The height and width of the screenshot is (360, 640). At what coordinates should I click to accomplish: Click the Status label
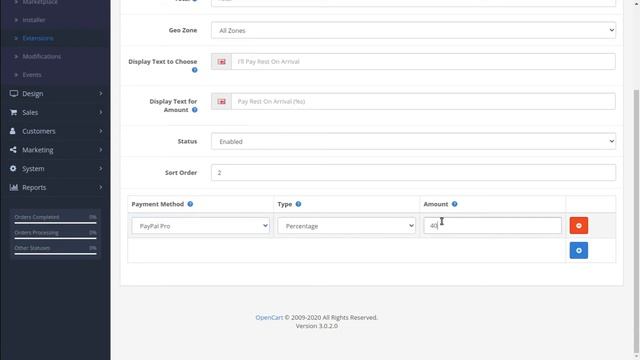pyautogui.click(x=187, y=141)
